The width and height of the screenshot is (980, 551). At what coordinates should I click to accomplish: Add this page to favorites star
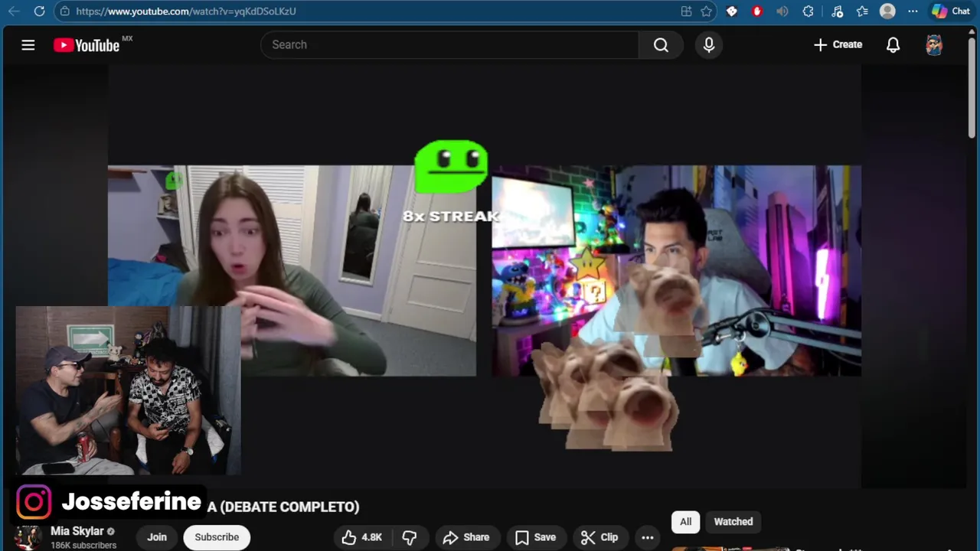(x=707, y=11)
